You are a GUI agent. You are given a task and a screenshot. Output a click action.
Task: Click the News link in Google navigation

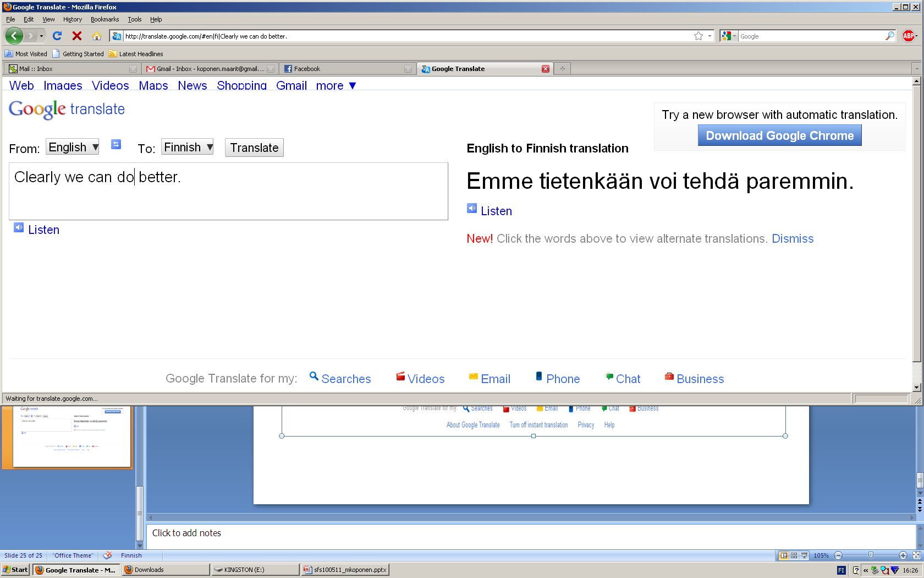[193, 85]
